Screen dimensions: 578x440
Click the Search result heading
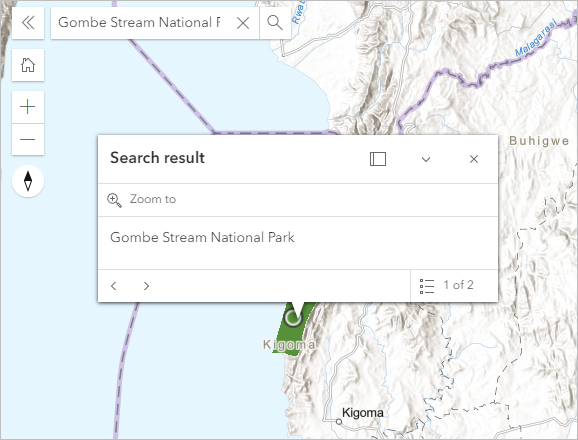pos(157,158)
